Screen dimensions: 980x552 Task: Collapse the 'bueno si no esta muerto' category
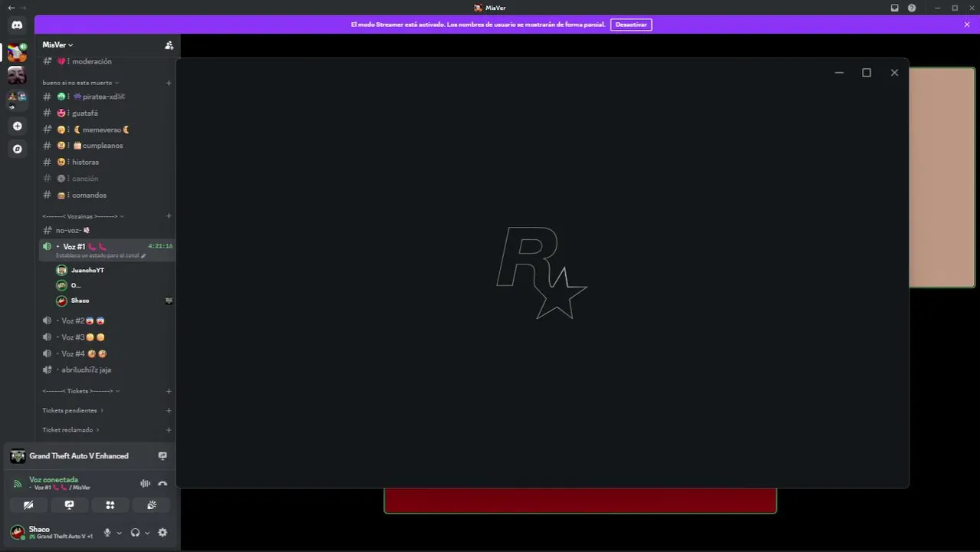(81, 83)
